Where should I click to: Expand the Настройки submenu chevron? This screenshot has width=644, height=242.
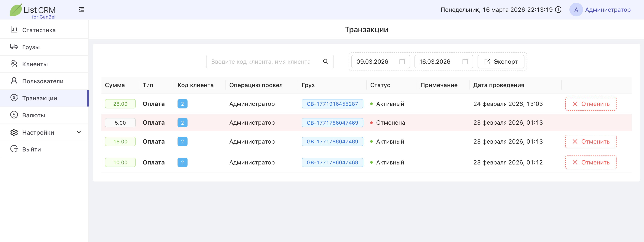click(x=79, y=132)
